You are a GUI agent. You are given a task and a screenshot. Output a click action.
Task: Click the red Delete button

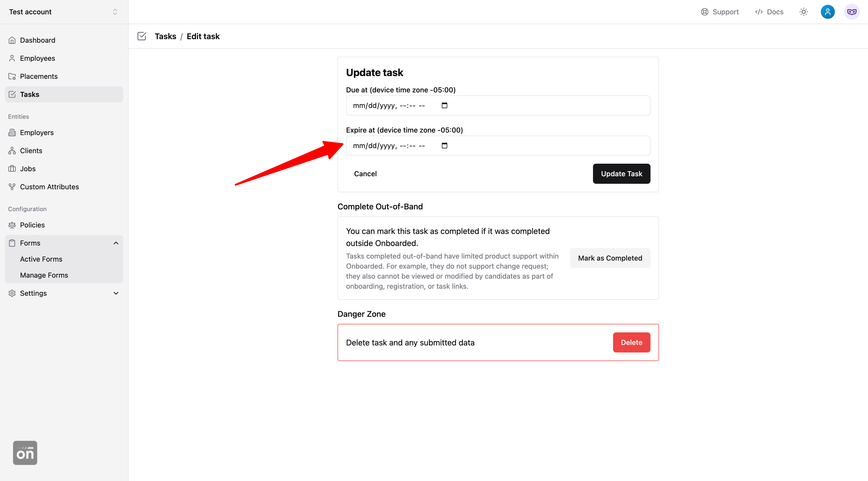631,343
